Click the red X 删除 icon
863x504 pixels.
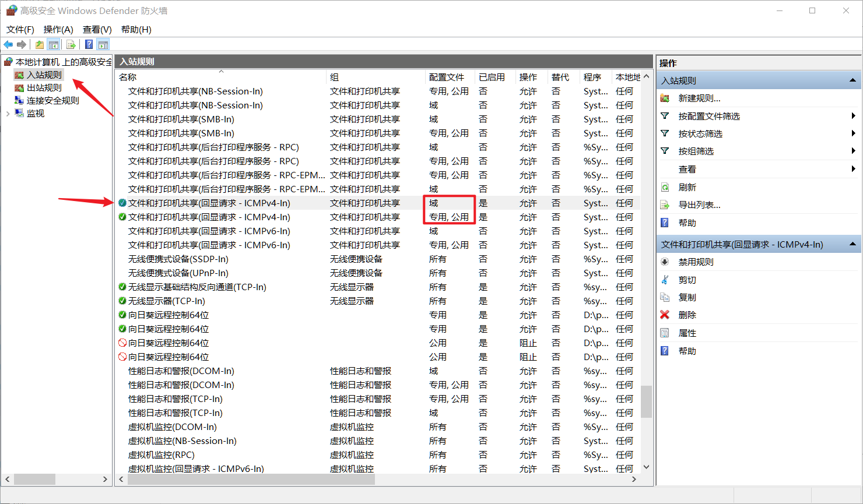coord(665,315)
